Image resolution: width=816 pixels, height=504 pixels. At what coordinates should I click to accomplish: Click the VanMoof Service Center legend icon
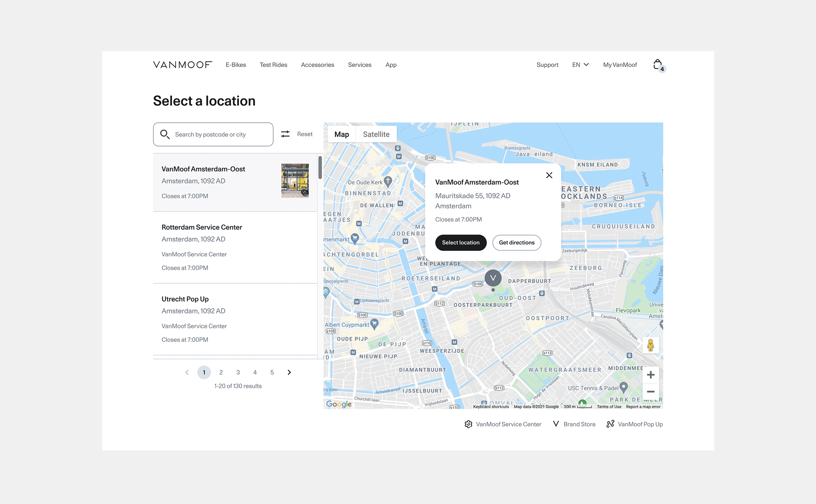tap(468, 424)
